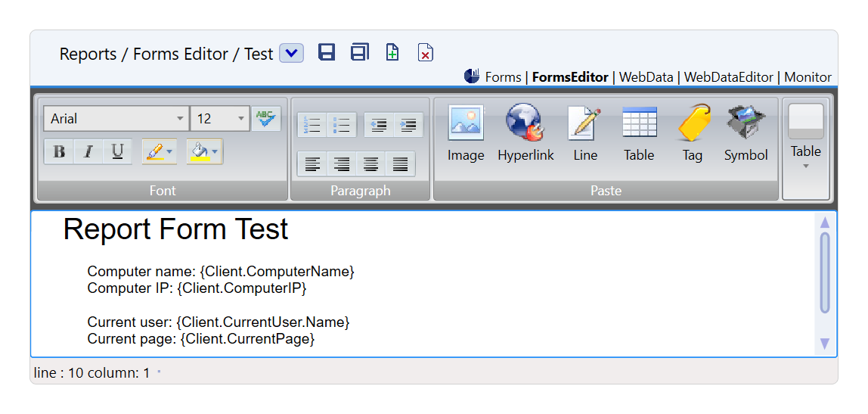
Task: Toggle Underline formatting
Action: click(117, 152)
